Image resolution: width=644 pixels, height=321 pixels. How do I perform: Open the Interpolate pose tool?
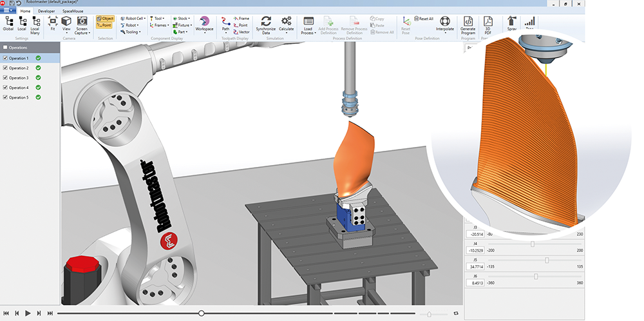click(445, 24)
